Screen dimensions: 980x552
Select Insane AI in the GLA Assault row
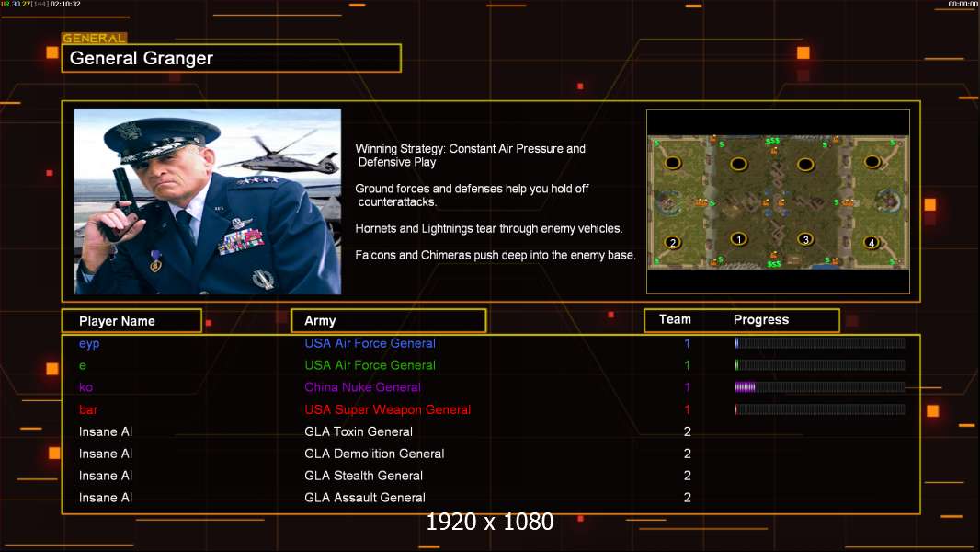(106, 498)
